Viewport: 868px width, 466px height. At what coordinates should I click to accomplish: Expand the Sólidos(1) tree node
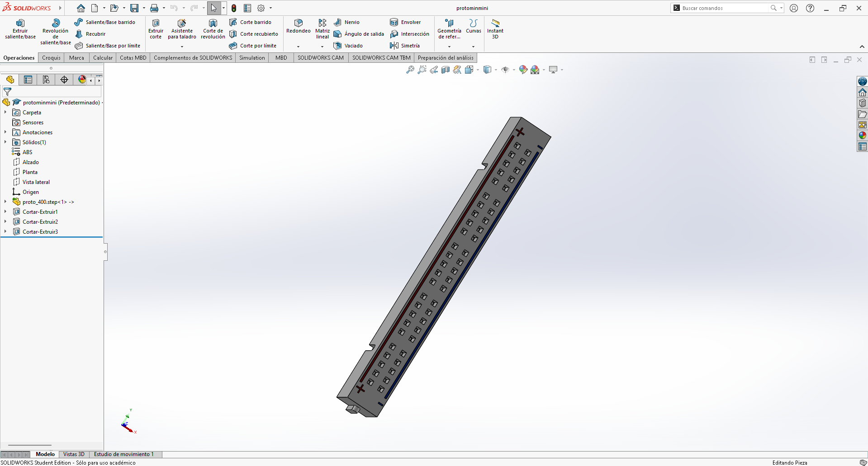[5, 142]
